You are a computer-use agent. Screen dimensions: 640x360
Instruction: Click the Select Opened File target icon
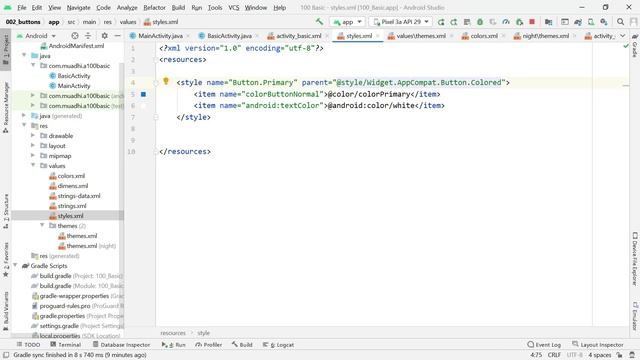[75, 36]
